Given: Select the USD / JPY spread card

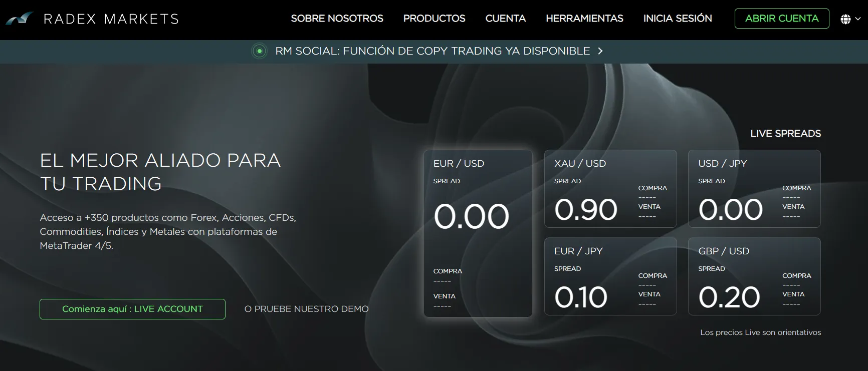Looking at the screenshot, I should click(x=754, y=189).
